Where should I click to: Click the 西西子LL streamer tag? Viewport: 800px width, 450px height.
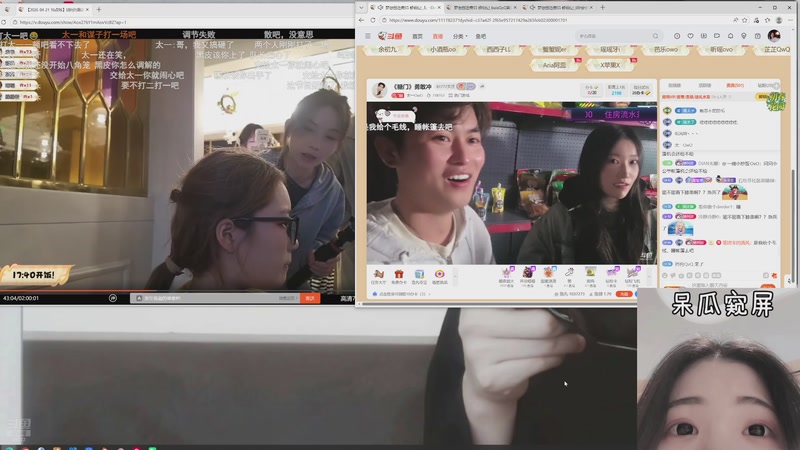498,49
